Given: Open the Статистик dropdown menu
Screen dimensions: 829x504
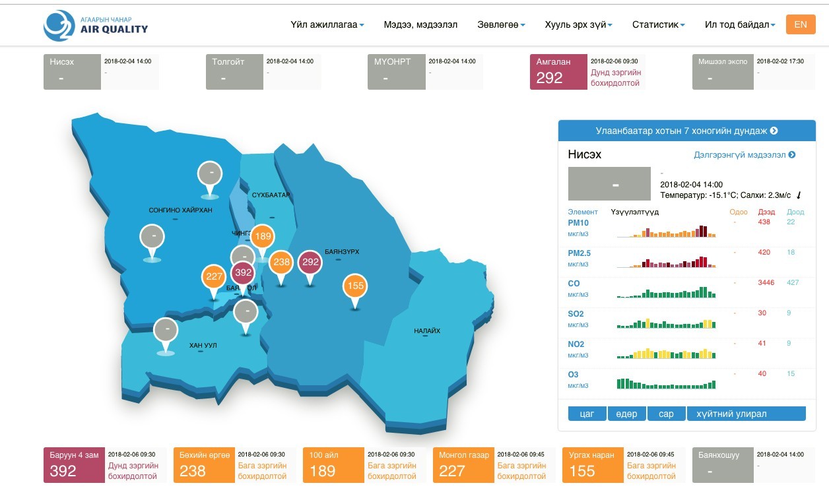Looking at the screenshot, I should click(658, 25).
